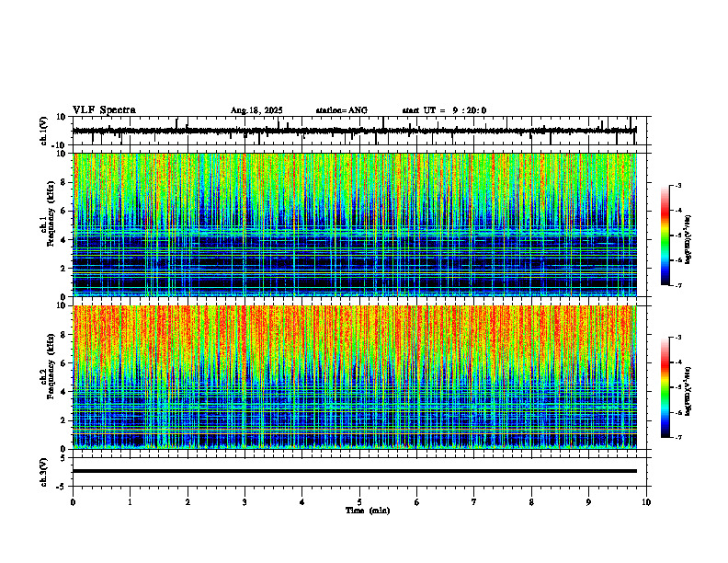Click the 'station=ANG' label
The width and height of the screenshot is (728, 563).
coord(342,110)
